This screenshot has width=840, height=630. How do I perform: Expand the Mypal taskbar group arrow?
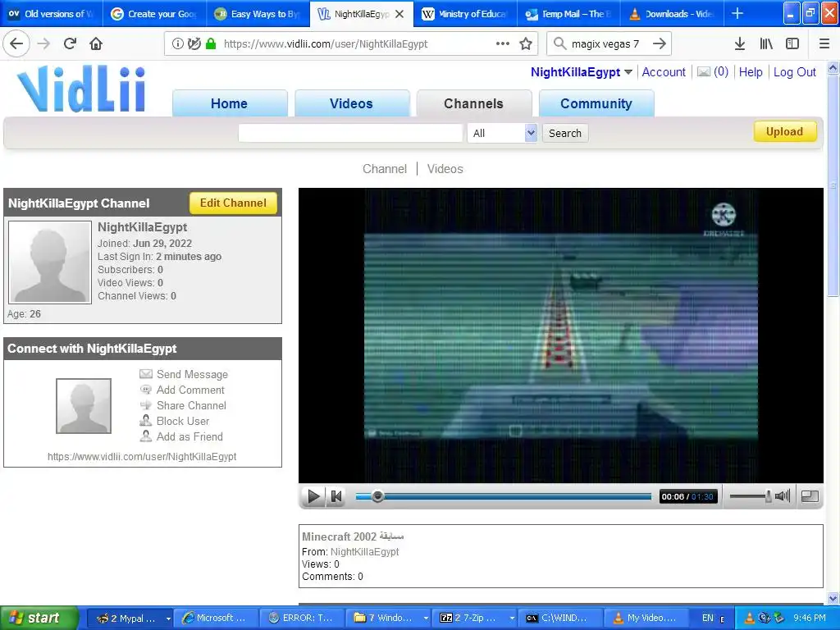pyautogui.click(x=168, y=619)
